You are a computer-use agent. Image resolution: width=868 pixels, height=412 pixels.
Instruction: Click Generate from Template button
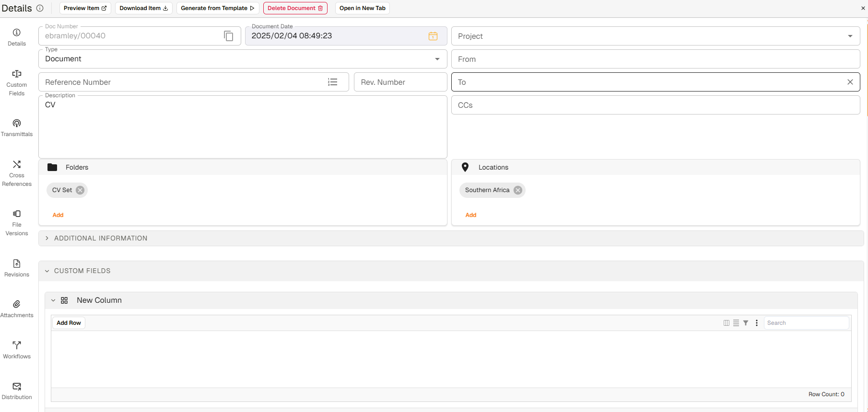click(x=218, y=8)
